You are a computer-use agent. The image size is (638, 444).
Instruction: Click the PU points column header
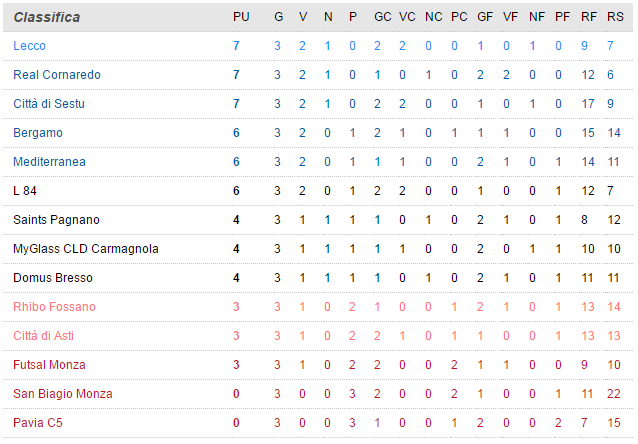240,17
